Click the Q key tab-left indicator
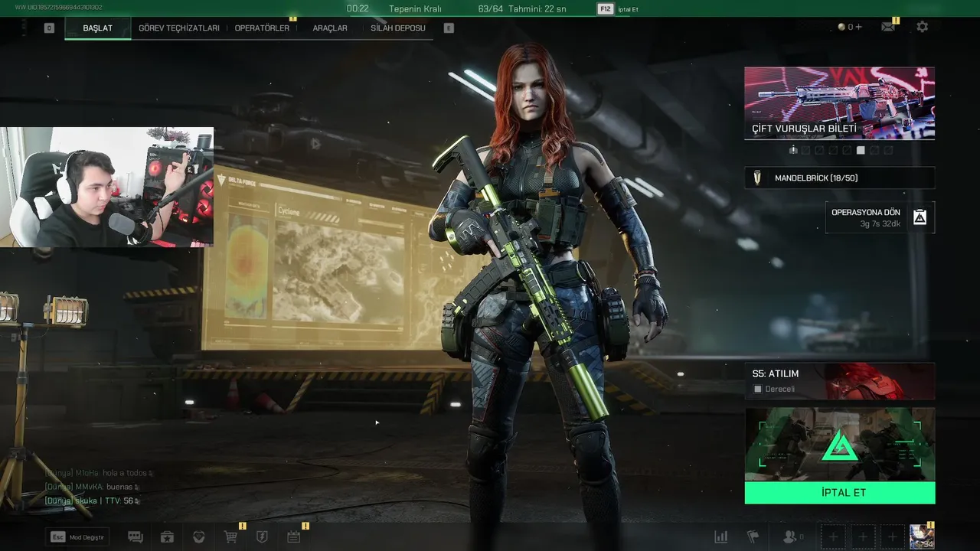This screenshot has width=980, height=551. tap(49, 28)
